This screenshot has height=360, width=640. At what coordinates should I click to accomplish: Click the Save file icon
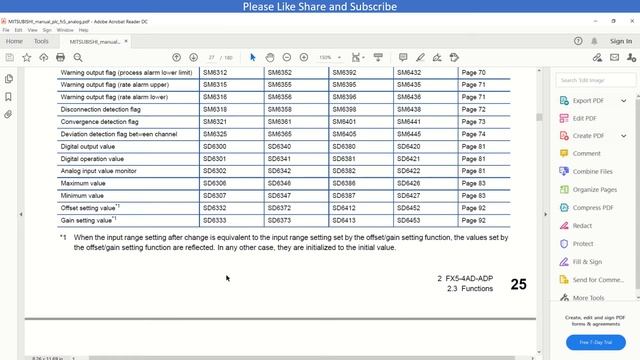click(9, 58)
